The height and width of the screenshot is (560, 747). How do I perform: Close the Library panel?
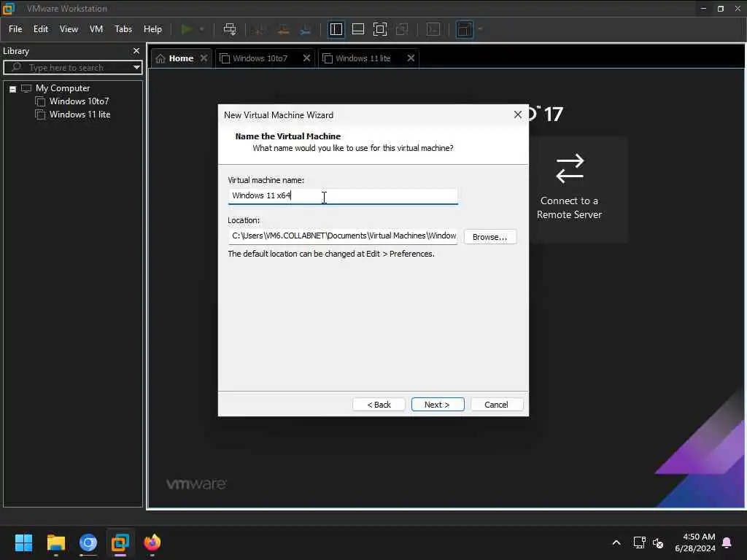coord(136,50)
